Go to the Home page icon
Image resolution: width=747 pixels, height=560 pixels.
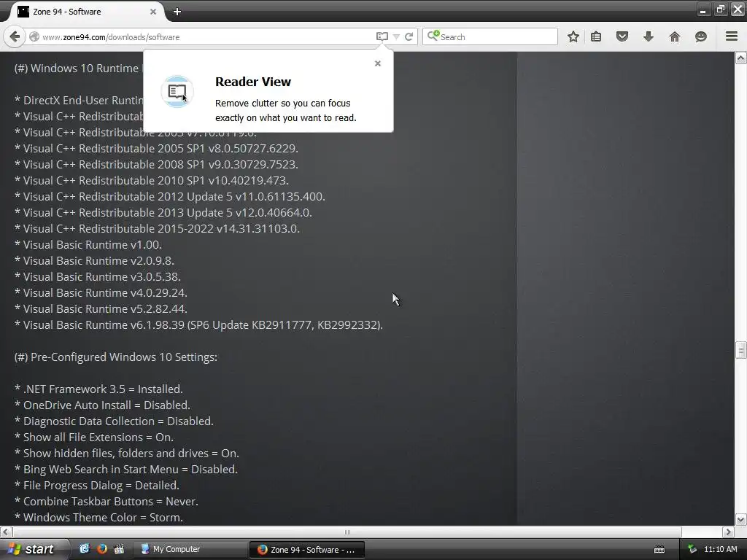pos(675,36)
